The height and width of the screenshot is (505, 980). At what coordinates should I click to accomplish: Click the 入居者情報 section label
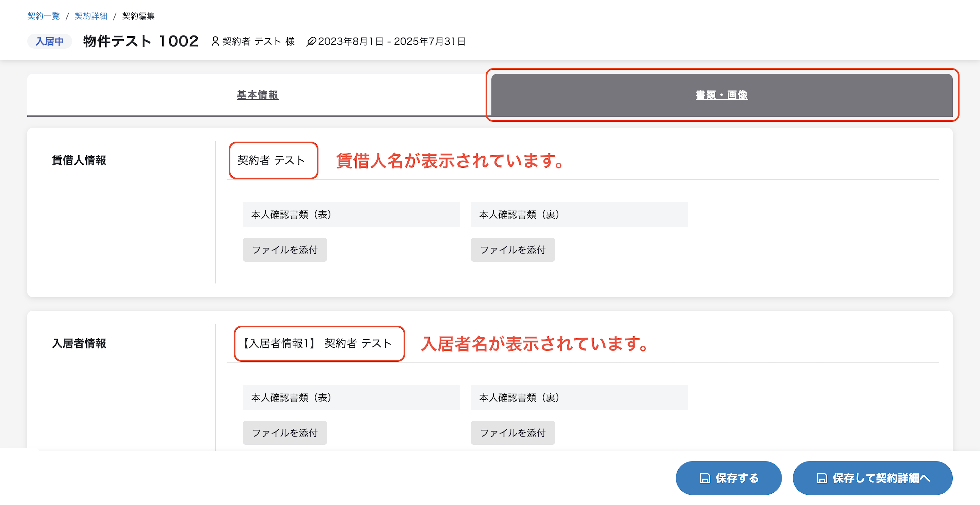79,343
